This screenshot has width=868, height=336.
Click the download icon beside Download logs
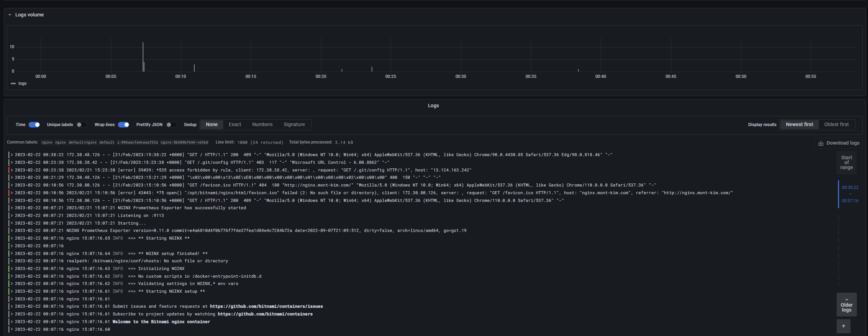click(x=821, y=143)
